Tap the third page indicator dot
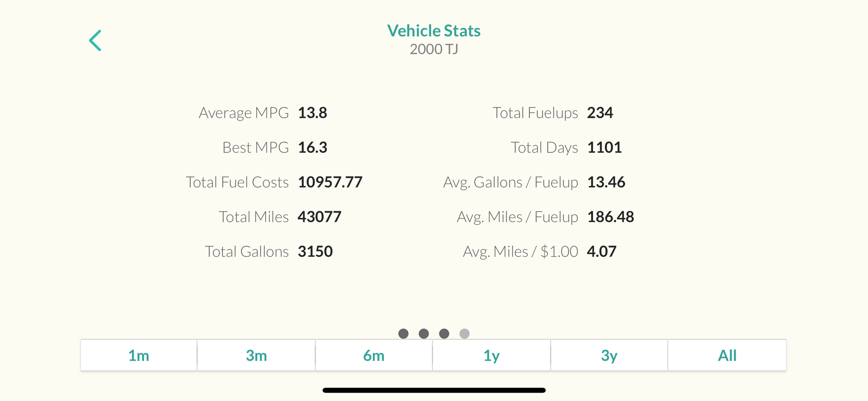868x401 pixels. 444,334
